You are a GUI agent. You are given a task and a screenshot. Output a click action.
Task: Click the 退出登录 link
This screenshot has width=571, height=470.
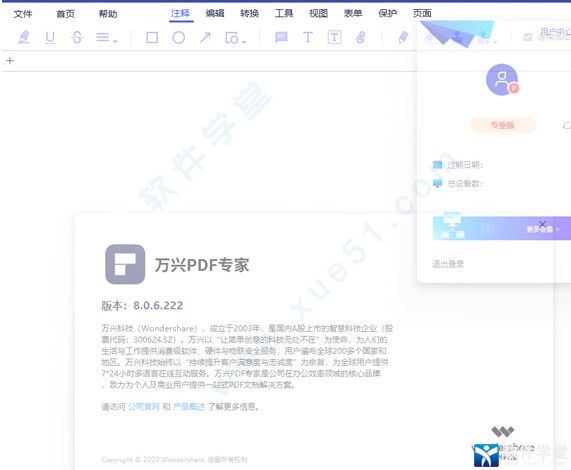[448, 264]
